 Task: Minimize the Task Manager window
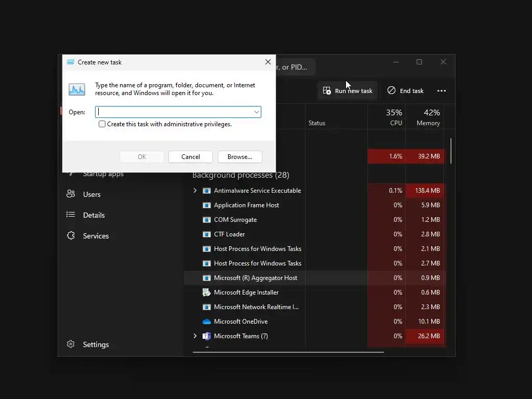(395, 62)
